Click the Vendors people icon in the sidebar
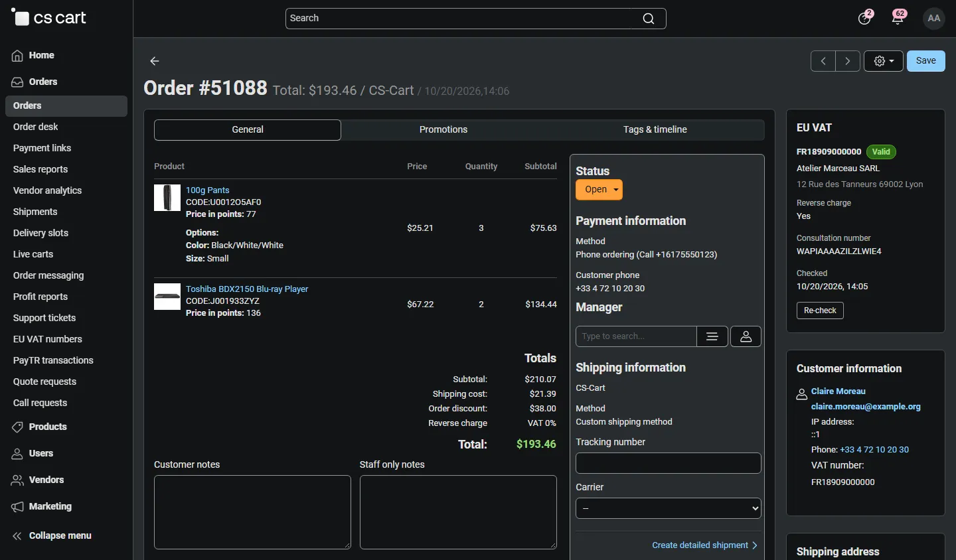Screen dimensions: 956x560 [17, 480]
